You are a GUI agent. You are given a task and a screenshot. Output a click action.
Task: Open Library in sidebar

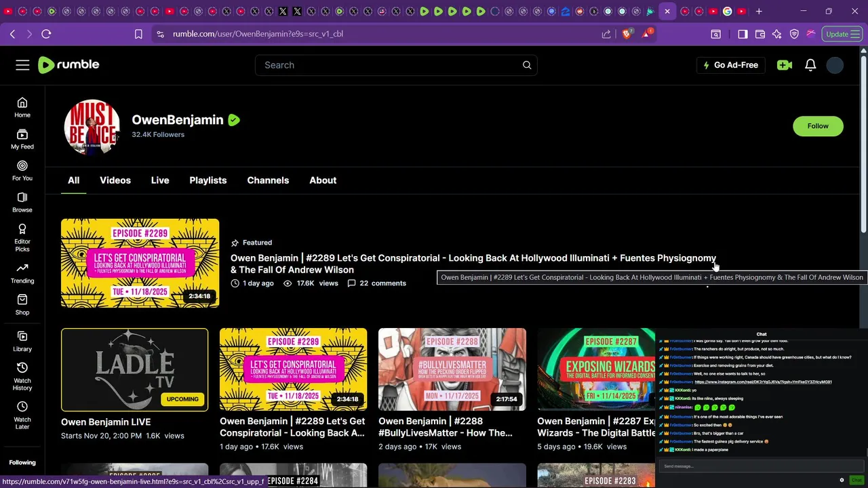click(x=22, y=342)
